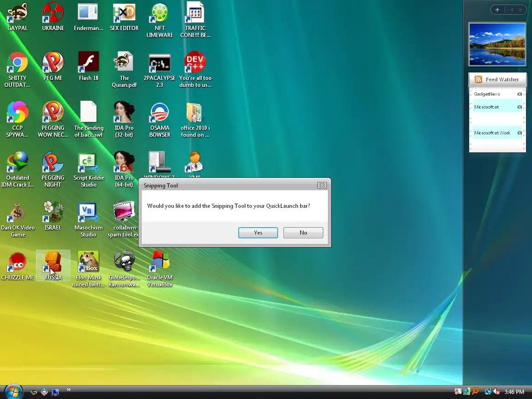
Task: Select the Enderman desktop shortcut
Action: tap(88, 16)
